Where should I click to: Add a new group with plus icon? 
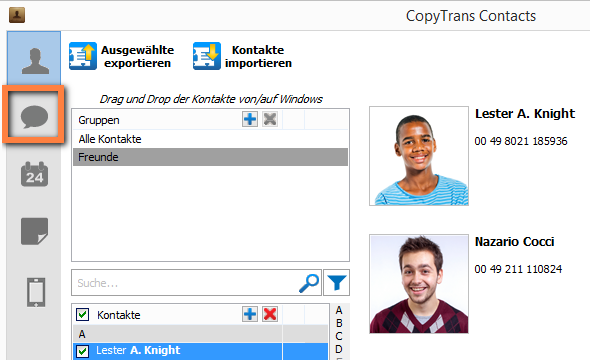click(x=250, y=120)
